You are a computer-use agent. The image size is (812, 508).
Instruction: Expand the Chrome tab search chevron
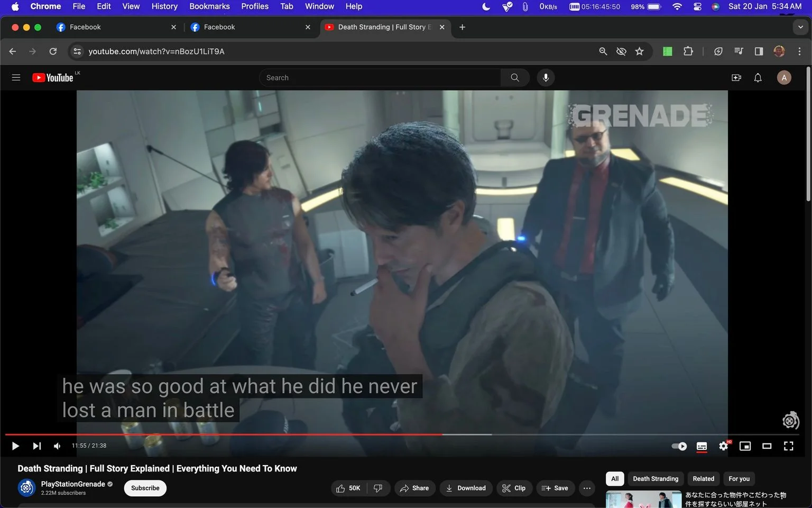pyautogui.click(x=800, y=27)
